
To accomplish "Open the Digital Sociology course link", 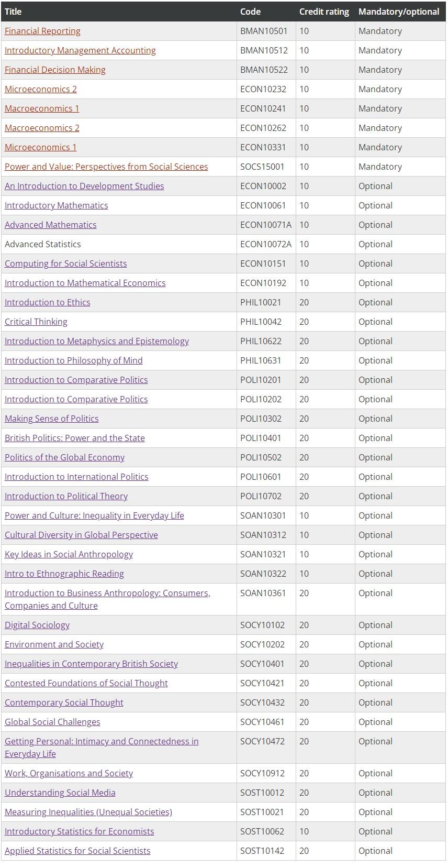I will click(x=37, y=625).
